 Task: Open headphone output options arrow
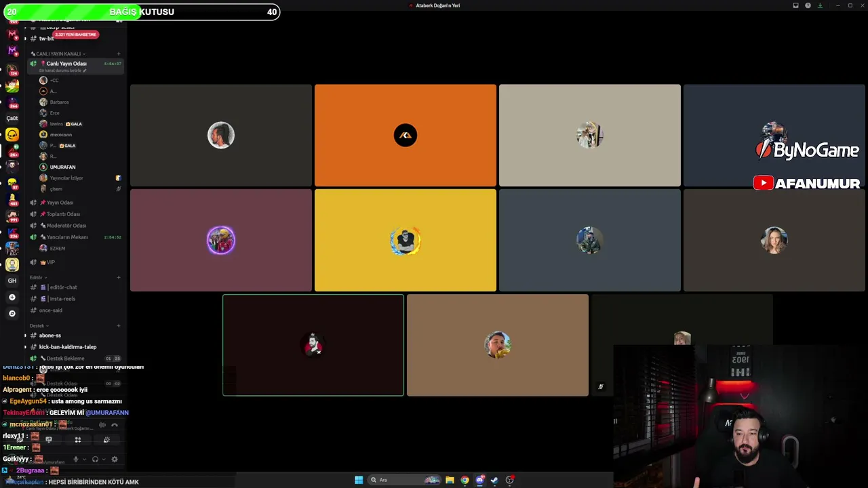coord(104,460)
